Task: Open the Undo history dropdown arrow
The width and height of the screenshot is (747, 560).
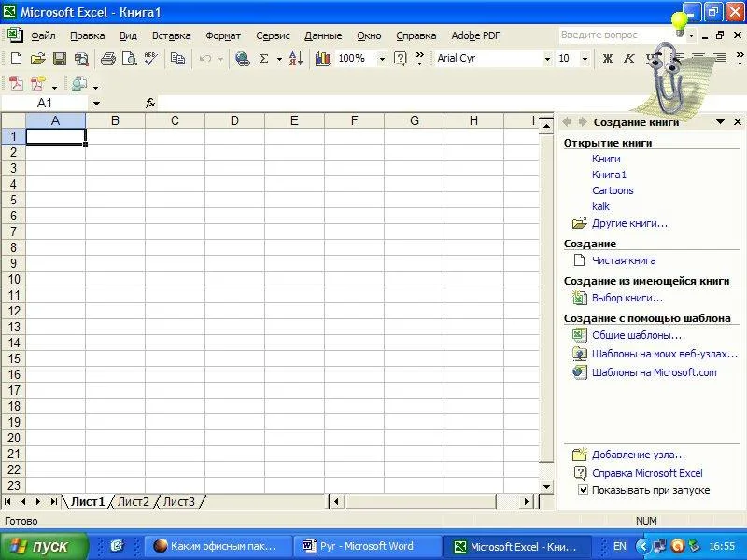Action: tap(220, 59)
